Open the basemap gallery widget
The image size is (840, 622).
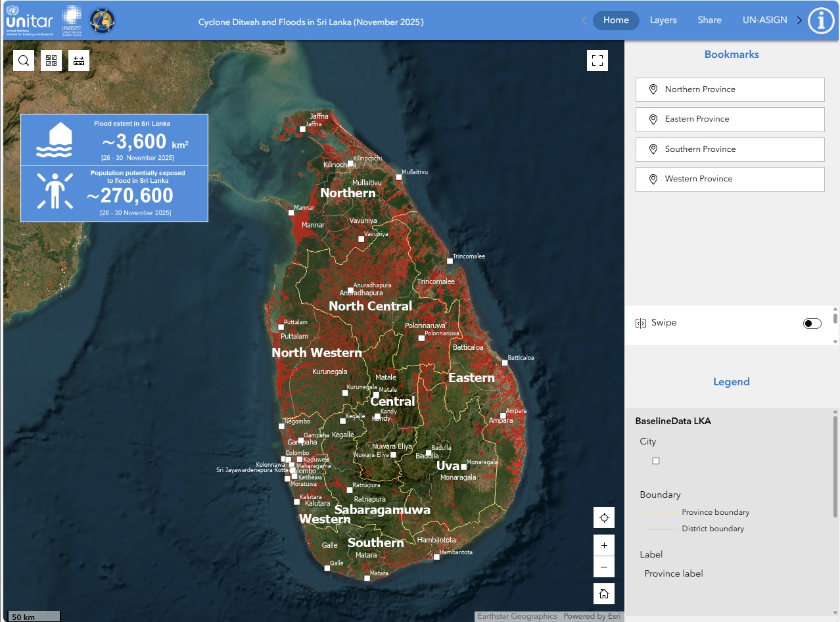coord(51,60)
